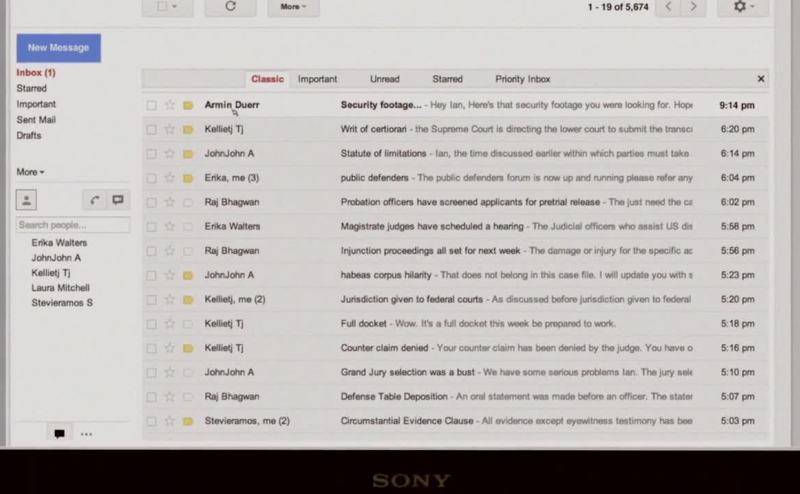The image size is (800, 494).
Task: Click the contact profile icon above search
Action: coord(27,200)
